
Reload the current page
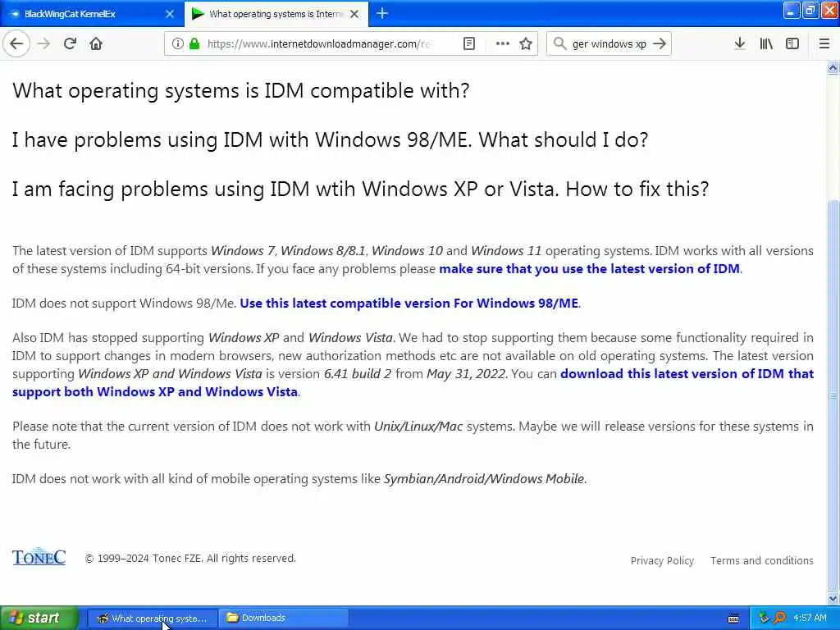(x=70, y=44)
